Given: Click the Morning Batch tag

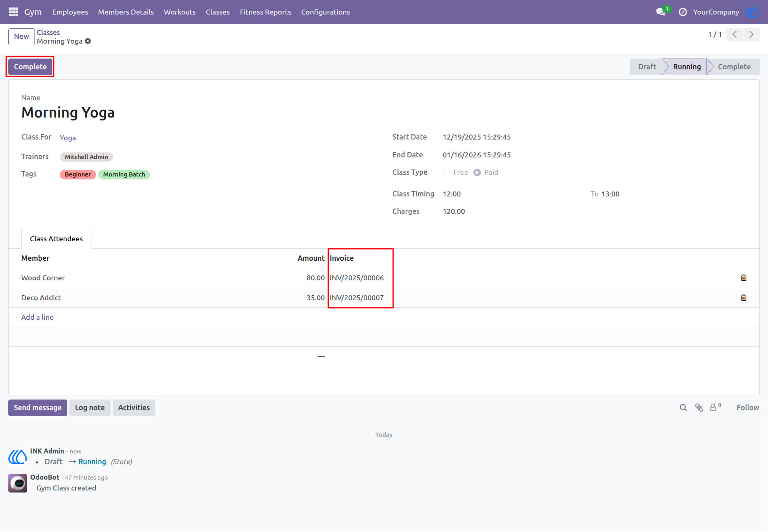Looking at the screenshot, I should [124, 174].
